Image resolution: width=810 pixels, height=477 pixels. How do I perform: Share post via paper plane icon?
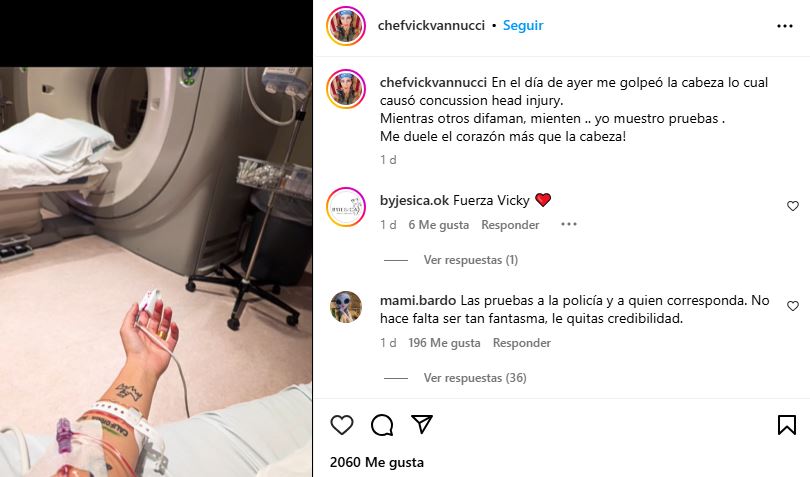(x=422, y=424)
